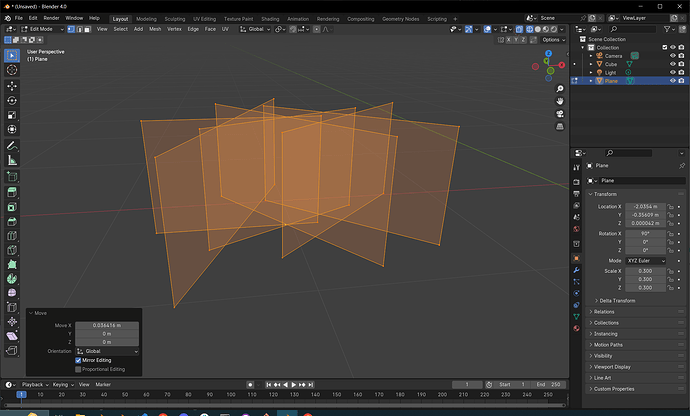
Task: Toggle the Mirror Editing checkbox
Action: coord(78,361)
